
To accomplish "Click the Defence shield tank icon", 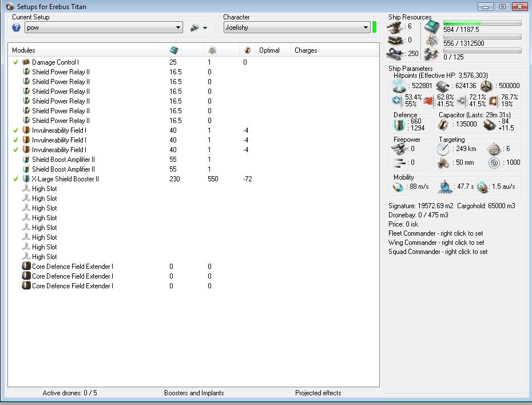I will coord(399,125).
